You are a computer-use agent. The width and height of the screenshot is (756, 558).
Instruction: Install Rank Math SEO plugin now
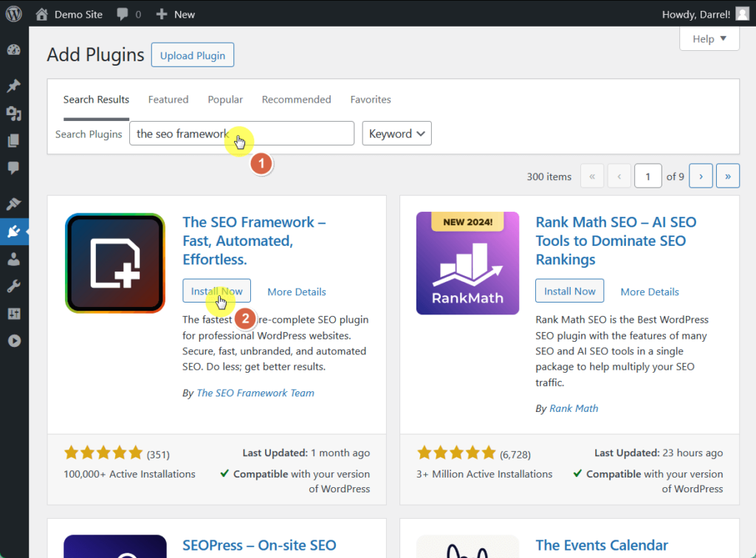coord(569,291)
